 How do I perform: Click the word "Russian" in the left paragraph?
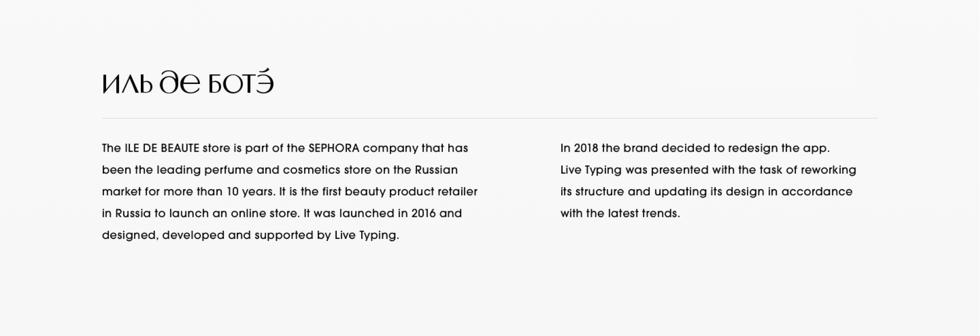436,170
